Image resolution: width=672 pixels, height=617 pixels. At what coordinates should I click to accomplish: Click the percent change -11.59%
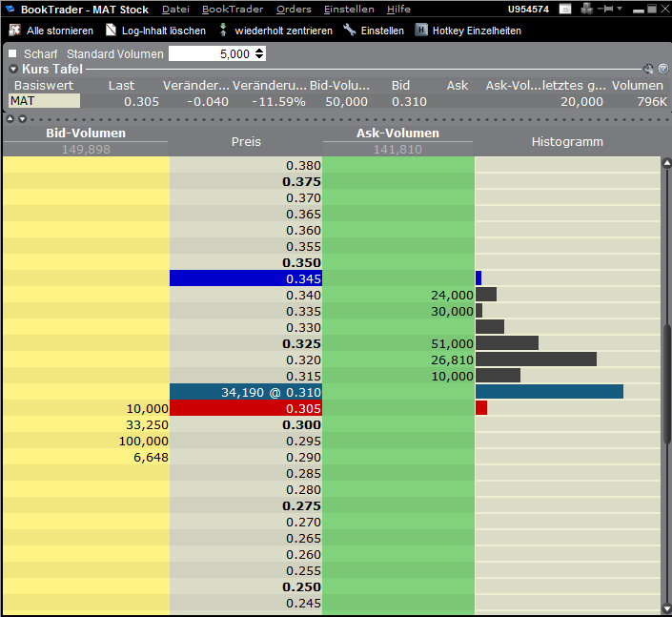[x=279, y=102]
